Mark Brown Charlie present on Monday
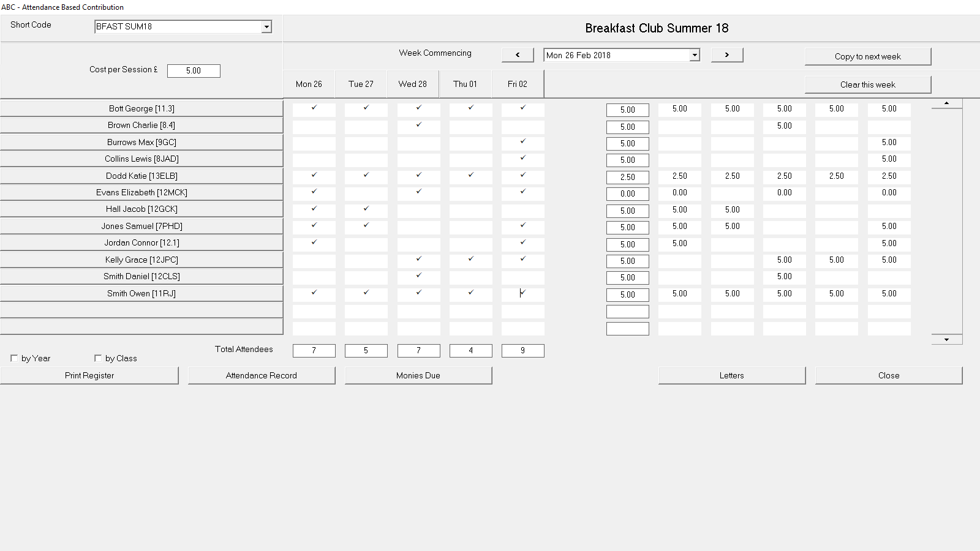 314,126
